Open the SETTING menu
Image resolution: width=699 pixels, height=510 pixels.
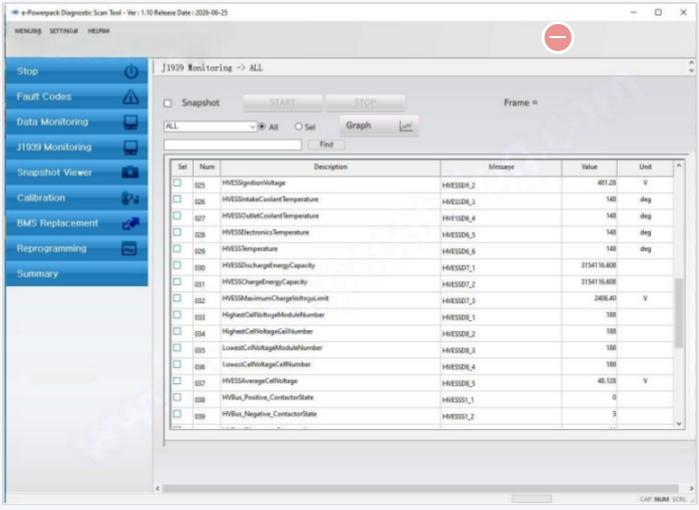click(64, 31)
